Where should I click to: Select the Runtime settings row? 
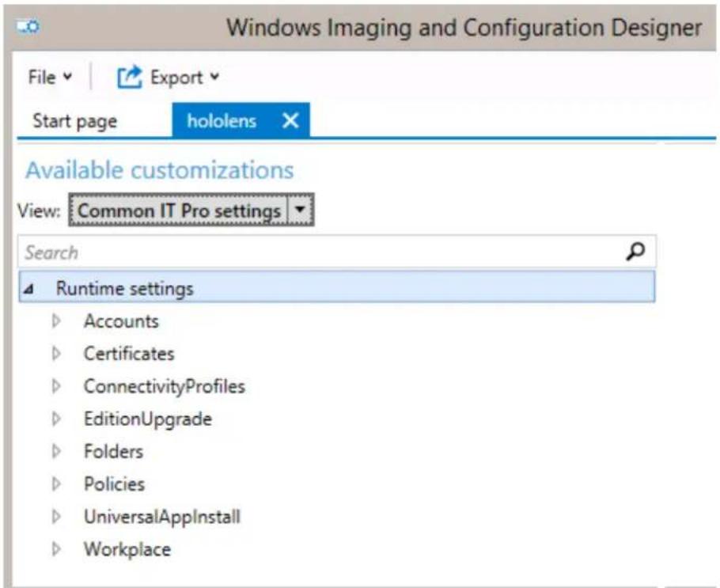(337, 286)
